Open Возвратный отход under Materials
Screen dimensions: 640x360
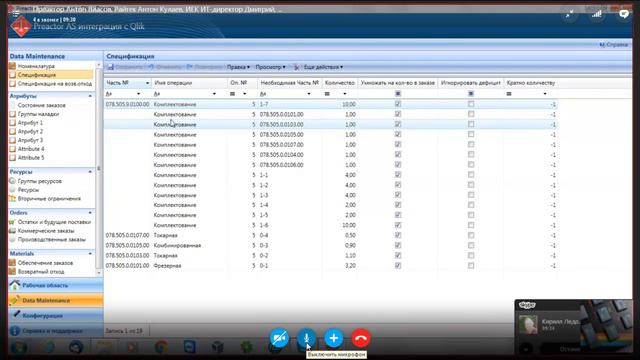pos(41,271)
